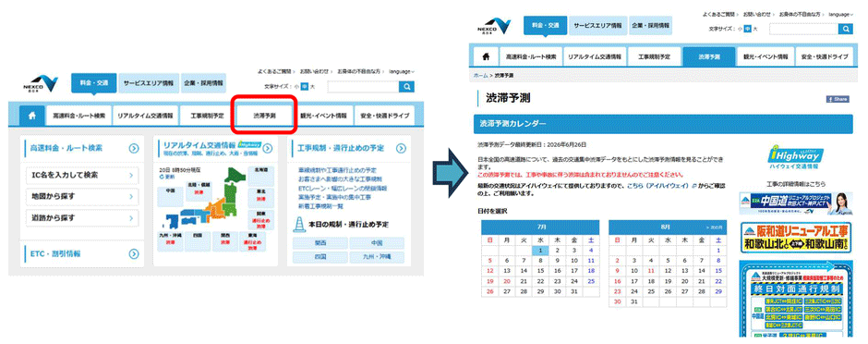Viewport: 868px width, 344px height.
Task: Select large font size 大 in left screenshot
Action: click(x=312, y=86)
